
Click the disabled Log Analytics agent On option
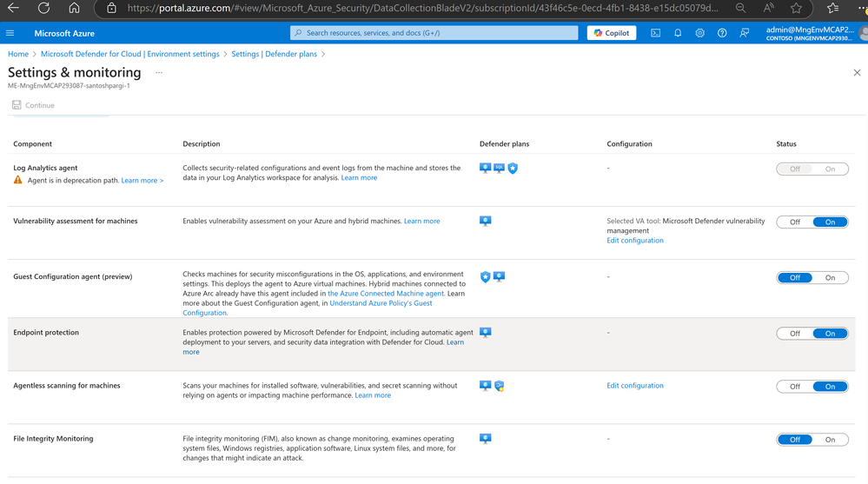coord(830,169)
